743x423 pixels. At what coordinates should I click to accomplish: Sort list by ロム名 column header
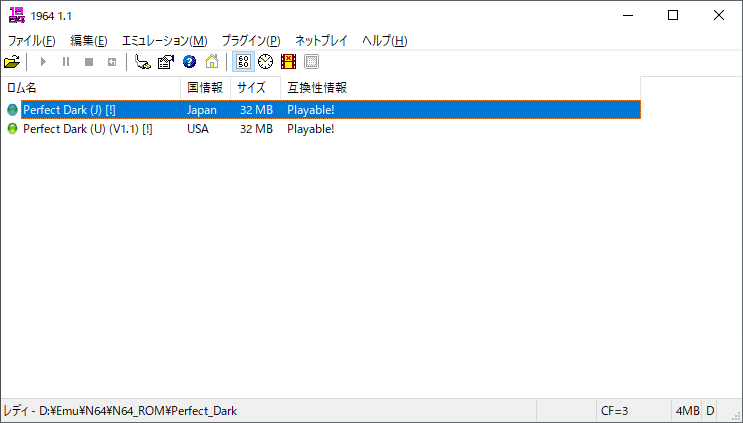click(90, 88)
